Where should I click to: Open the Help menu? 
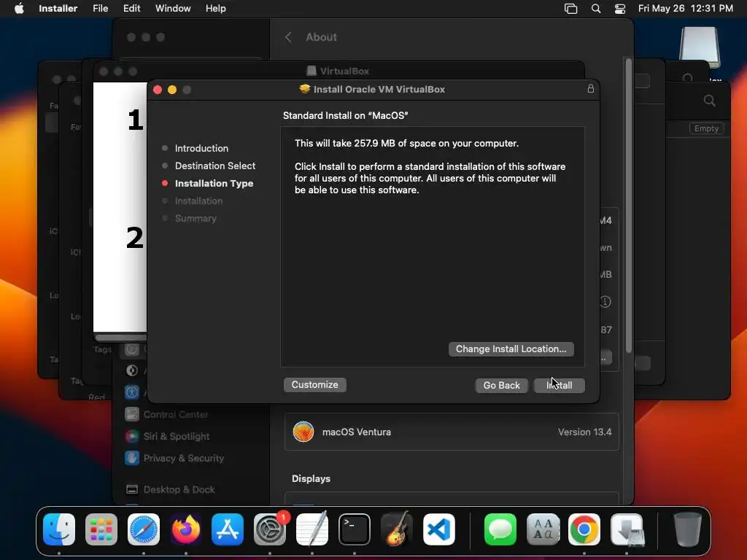[x=215, y=8]
